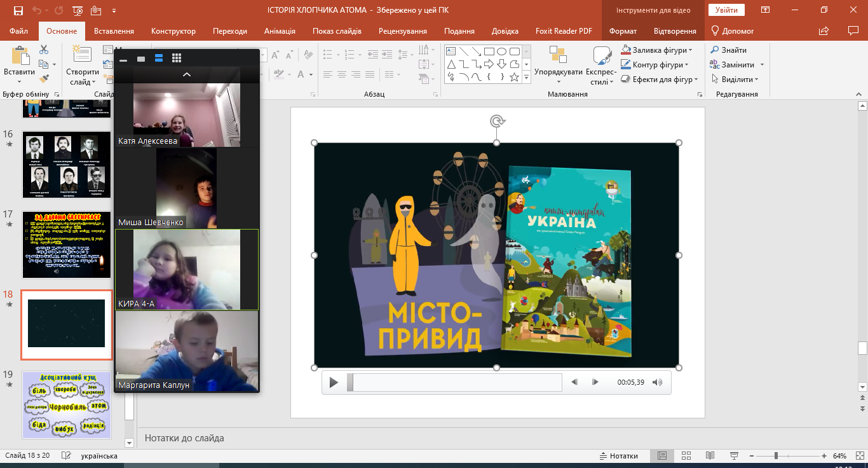Select slide 16 thumbnail with portraits
Image resolution: width=868 pixels, height=468 pixels.
[x=67, y=165]
